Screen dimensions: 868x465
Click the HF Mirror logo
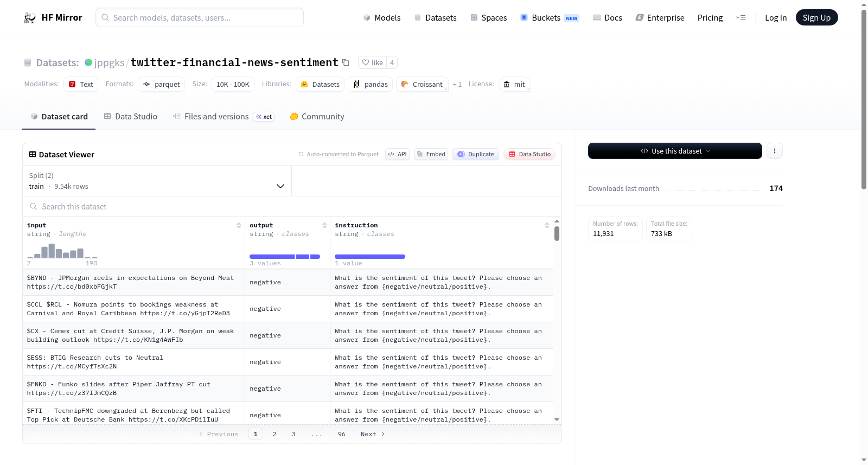53,17
